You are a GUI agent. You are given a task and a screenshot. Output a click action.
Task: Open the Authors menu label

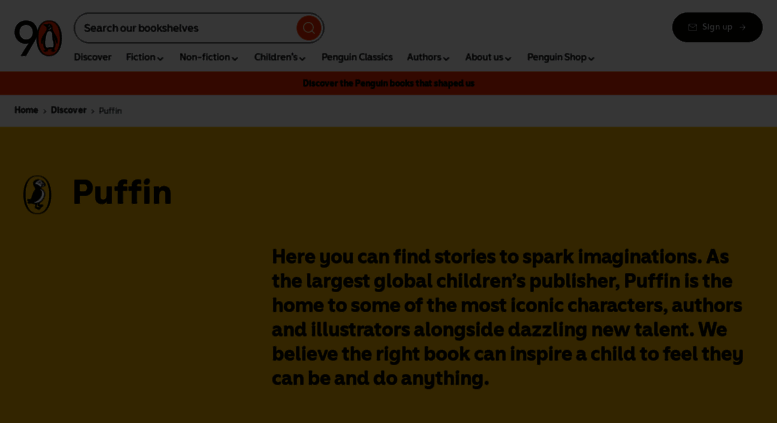[424, 57]
